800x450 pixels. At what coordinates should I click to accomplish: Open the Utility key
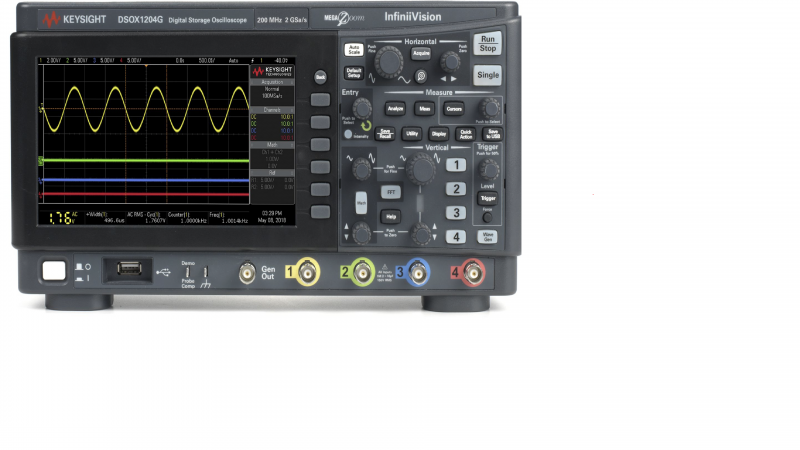412,134
